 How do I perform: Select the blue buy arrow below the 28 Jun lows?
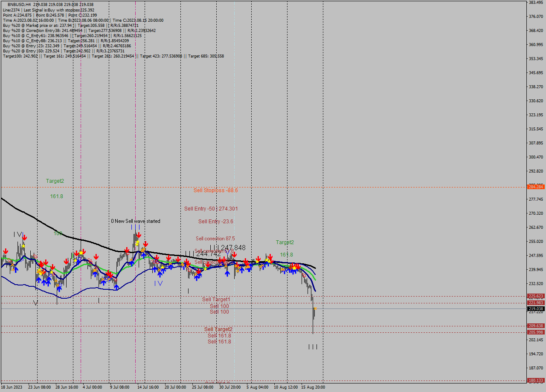click(x=59, y=289)
